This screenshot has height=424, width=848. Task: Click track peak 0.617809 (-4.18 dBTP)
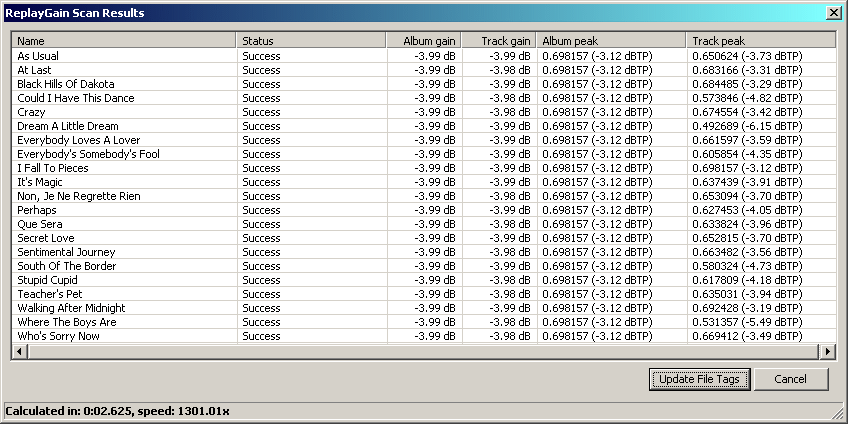pyautogui.click(x=747, y=280)
